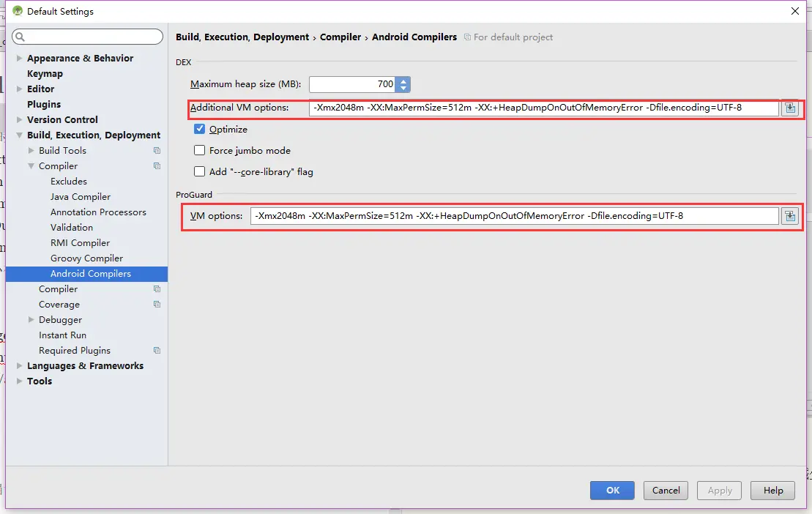Click the For default project icon in breadcrumb
812x514 pixels.
click(x=467, y=37)
